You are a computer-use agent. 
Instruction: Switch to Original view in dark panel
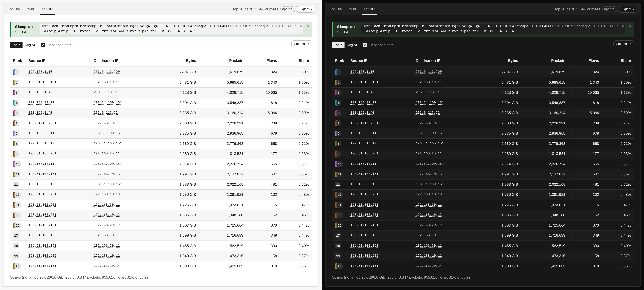click(352, 45)
